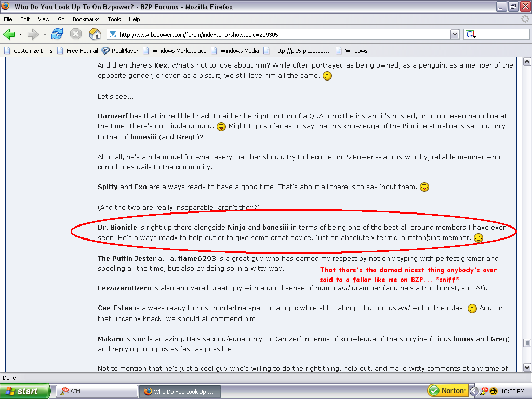Screen dimensions: 532x399
Task: Click the vertical scrollbar thumb
Action: [527, 343]
